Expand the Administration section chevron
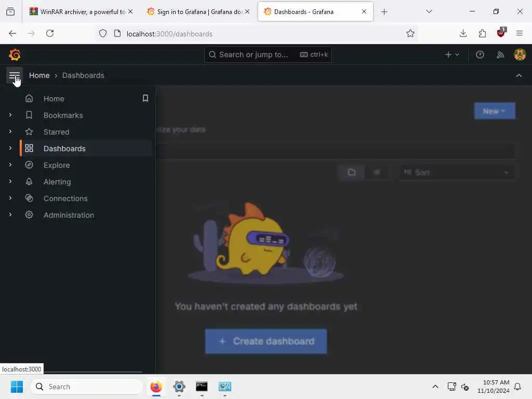The width and height of the screenshot is (532, 399). coord(10,215)
